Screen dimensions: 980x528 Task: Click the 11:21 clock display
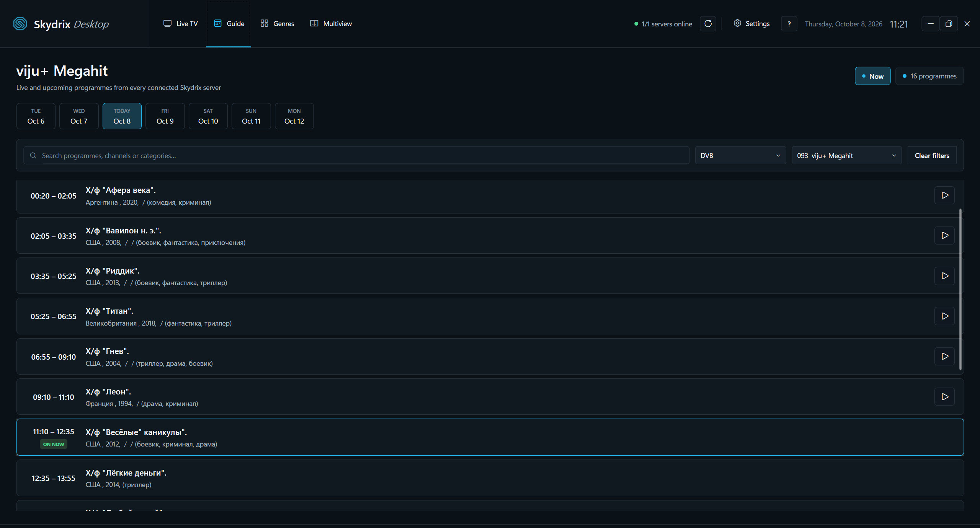898,24
